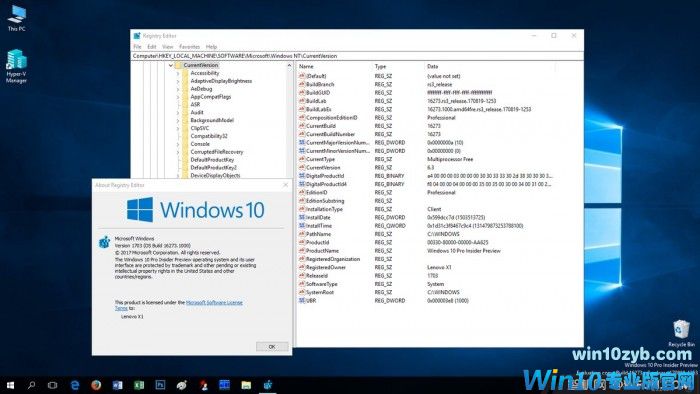The width and height of the screenshot is (700, 394).
Task: Click 'Windows 10 Pro Insider Preview' data cell
Action: (x=464, y=251)
